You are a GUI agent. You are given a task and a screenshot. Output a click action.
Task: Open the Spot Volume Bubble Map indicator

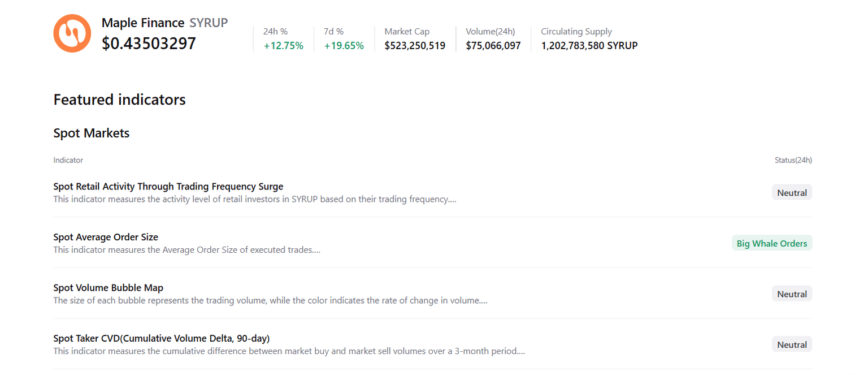pyautogui.click(x=108, y=288)
